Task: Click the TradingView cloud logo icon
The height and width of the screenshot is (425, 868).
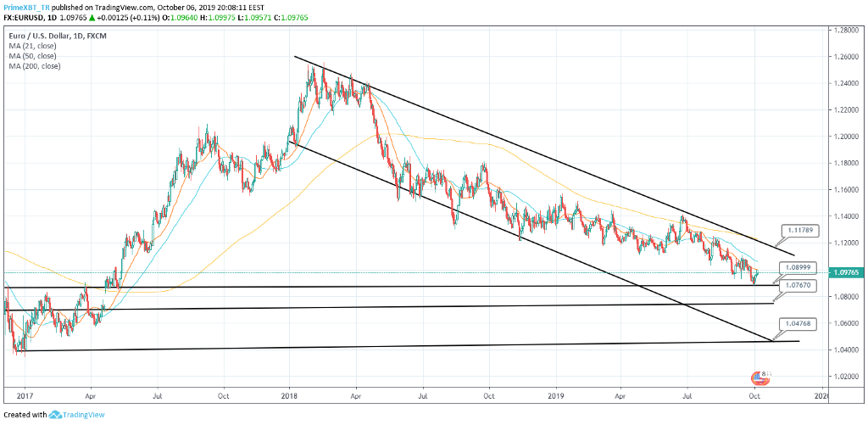Action: [56, 415]
